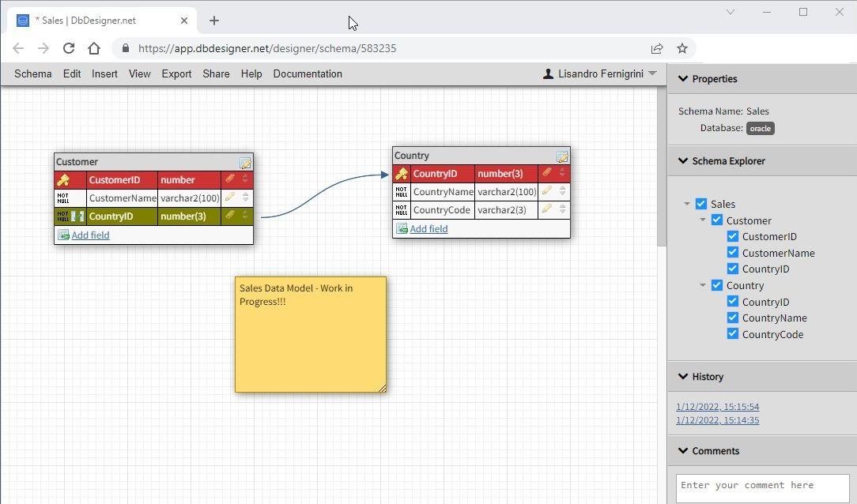Edit CountryCode field with pencil icon

click(x=546, y=209)
